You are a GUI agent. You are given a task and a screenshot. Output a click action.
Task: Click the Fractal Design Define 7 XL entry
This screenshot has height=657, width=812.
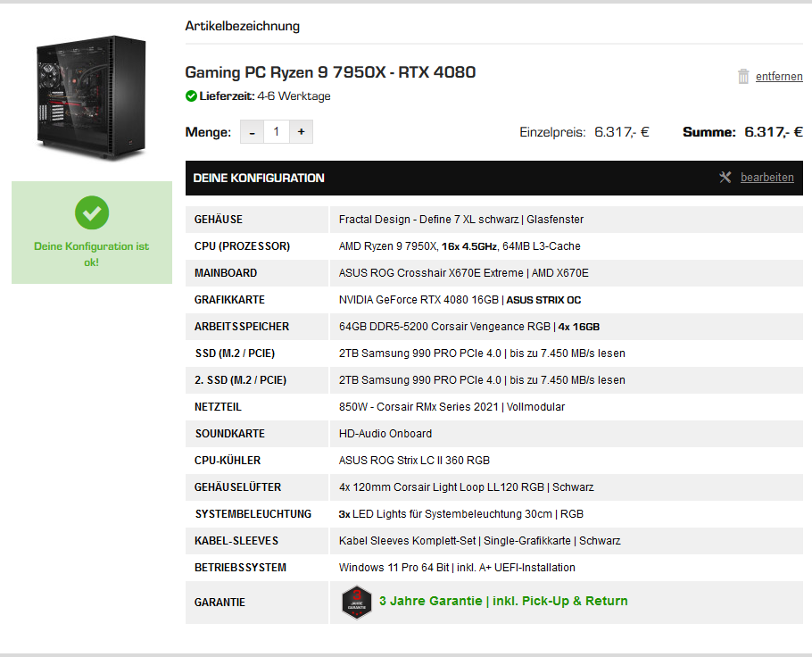[461, 220]
